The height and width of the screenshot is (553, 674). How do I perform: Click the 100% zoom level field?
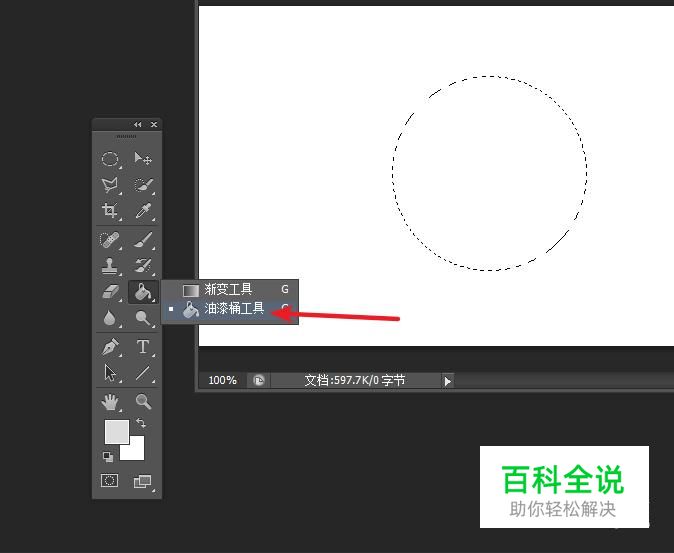[222, 380]
